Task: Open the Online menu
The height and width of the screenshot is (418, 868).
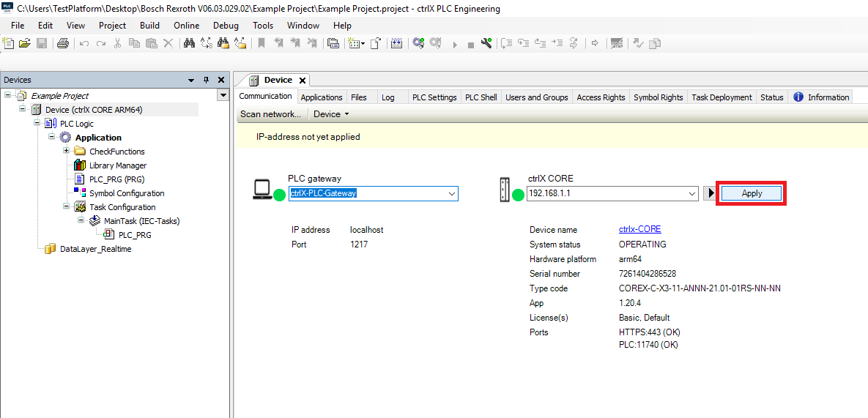Action: [186, 25]
